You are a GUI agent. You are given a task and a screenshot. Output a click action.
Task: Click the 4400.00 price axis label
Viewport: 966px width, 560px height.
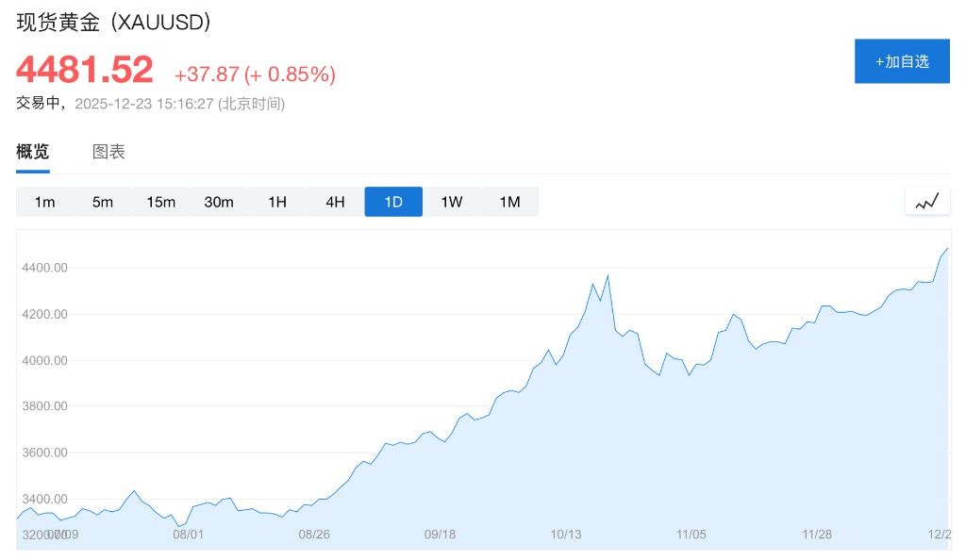45,268
